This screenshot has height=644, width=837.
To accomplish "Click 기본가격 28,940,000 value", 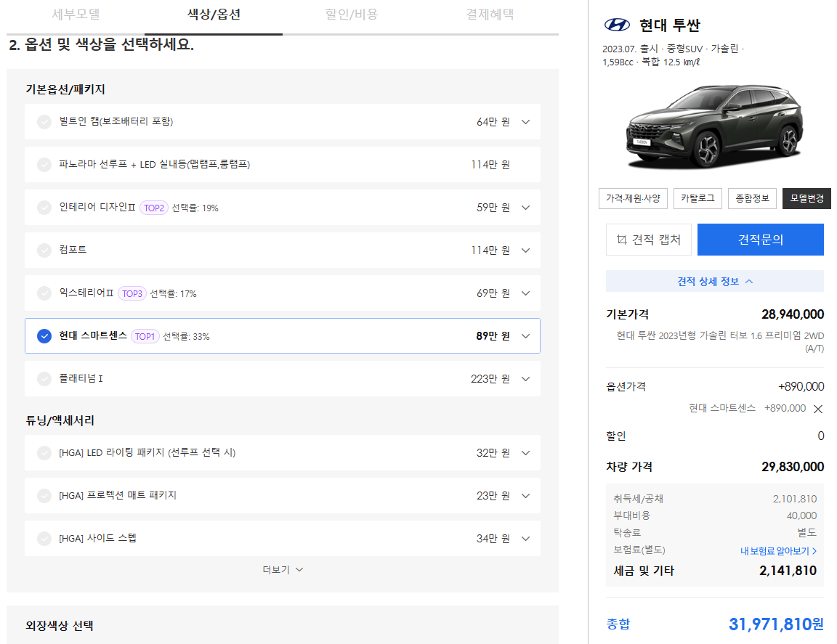I will pyautogui.click(x=793, y=314).
